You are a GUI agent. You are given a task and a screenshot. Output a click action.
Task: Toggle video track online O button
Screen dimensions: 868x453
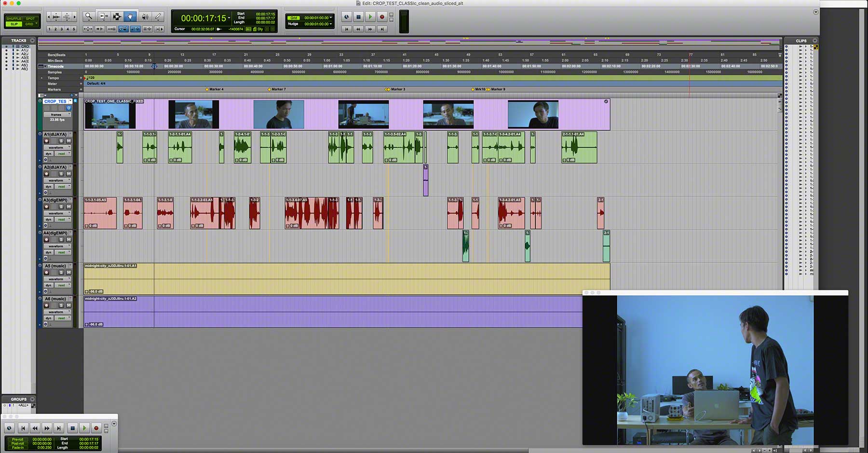68,108
